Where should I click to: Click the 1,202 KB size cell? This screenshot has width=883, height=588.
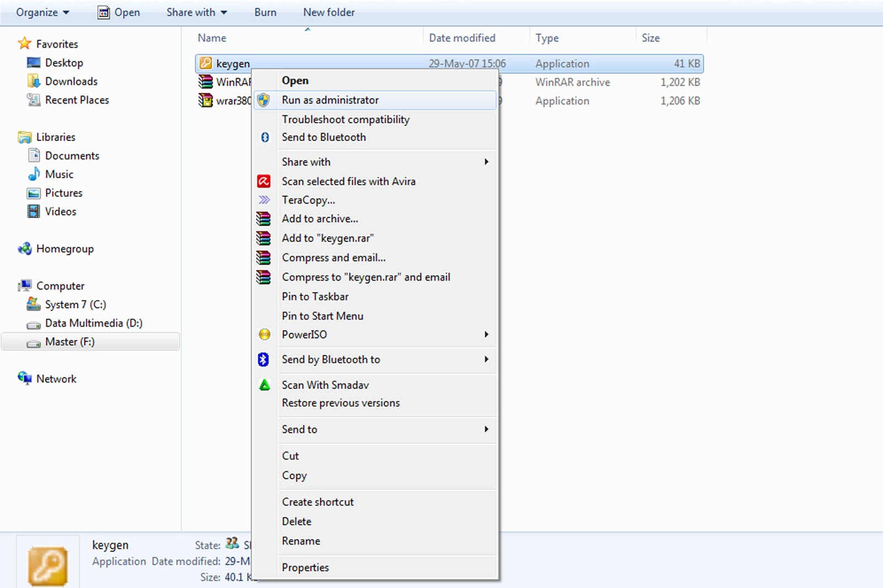680,82
